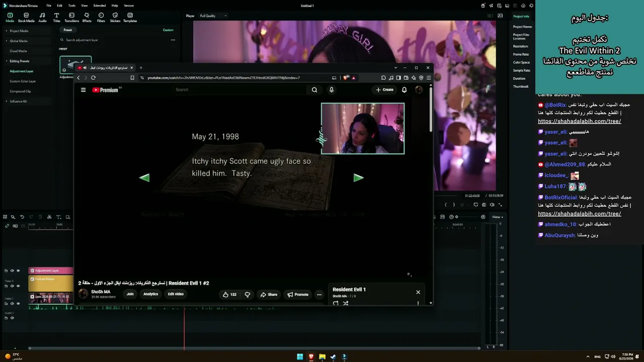The width and height of the screenshot is (644, 362).
Task: Open Brave wallet icon in toolbar
Action: click(406, 77)
